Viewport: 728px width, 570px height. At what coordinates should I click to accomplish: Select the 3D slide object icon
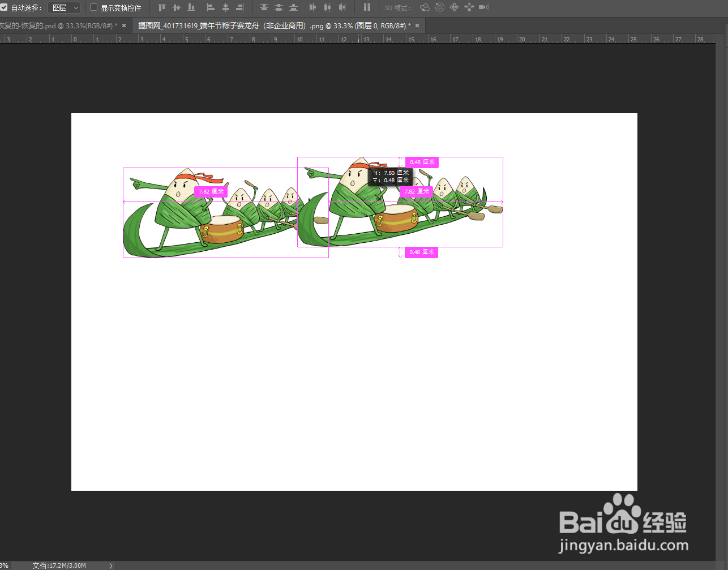(469, 7)
